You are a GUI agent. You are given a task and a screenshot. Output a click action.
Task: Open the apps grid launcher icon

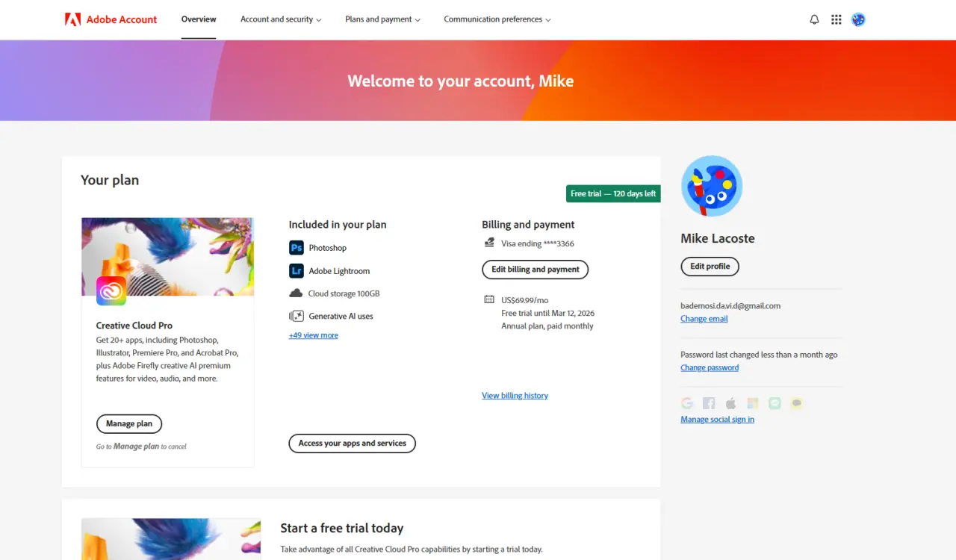click(836, 19)
